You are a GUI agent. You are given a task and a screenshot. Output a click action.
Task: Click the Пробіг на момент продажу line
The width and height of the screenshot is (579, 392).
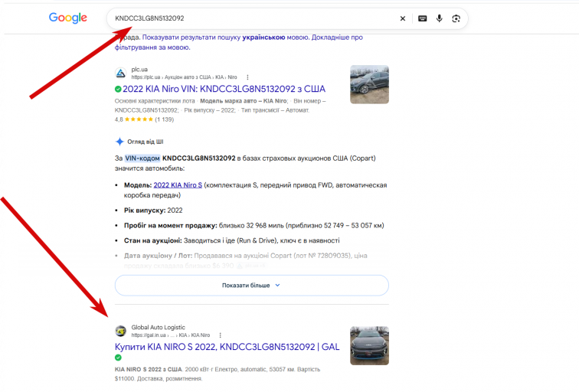coord(254,226)
